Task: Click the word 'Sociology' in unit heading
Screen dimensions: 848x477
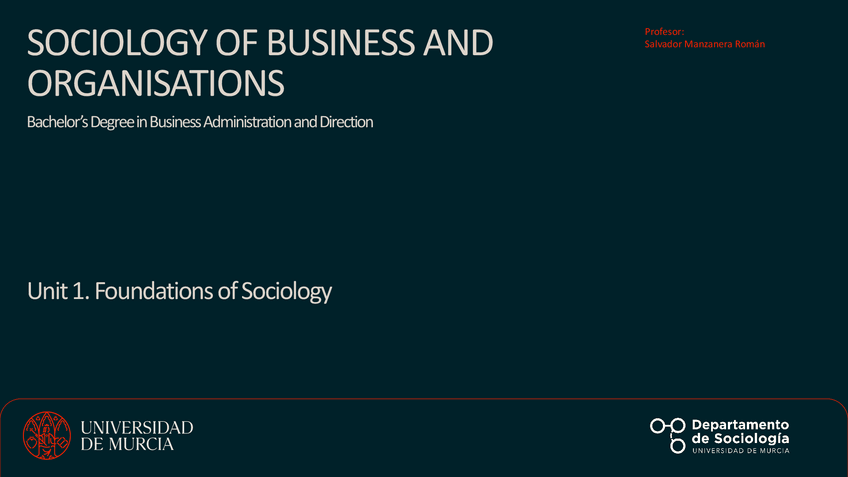Action: point(288,292)
